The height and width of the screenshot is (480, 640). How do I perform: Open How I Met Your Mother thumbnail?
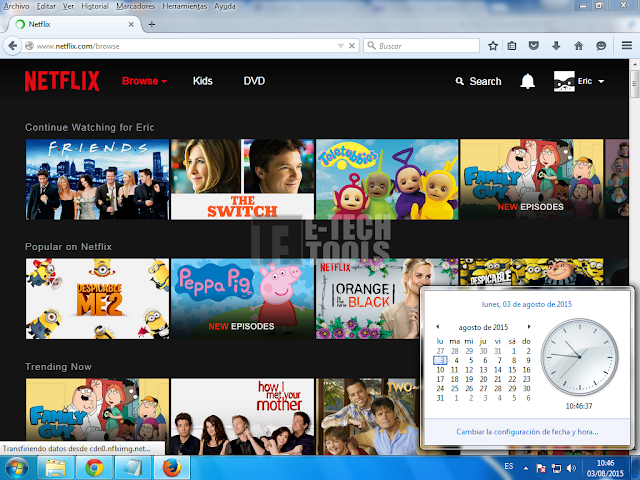coord(242,416)
